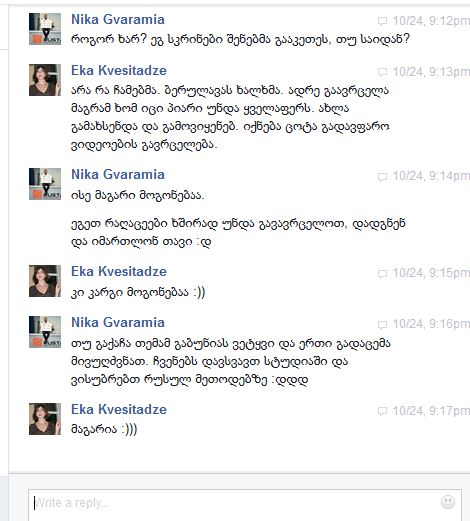This screenshot has height=521, width=470.
Task: Click the message icon beside 9:13pm timestamp
Action: (382, 72)
